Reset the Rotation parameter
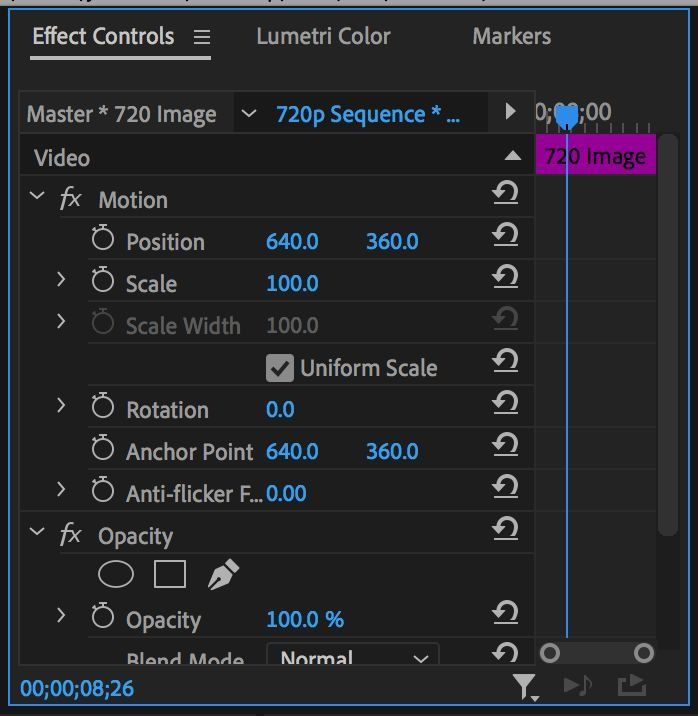 click(x=505, y=403)
